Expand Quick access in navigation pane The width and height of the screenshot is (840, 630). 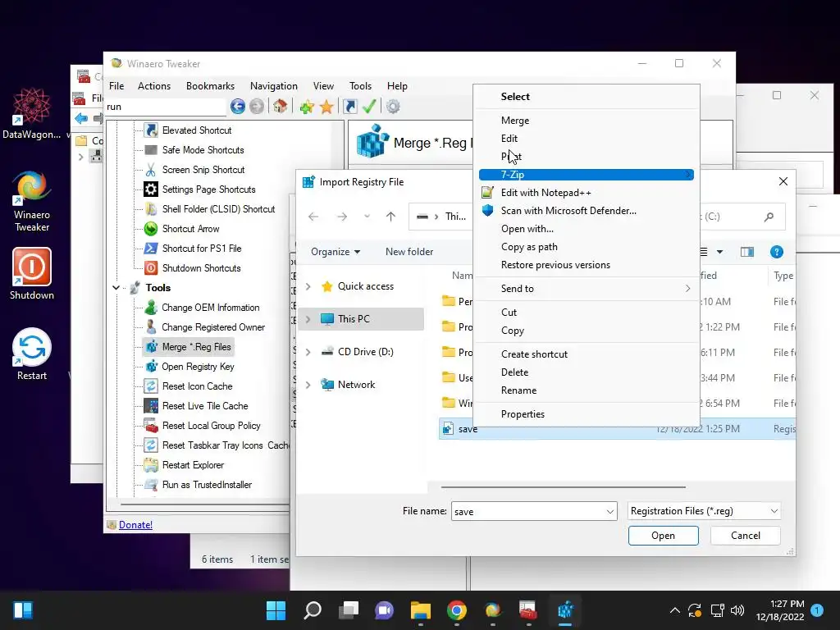(308, 286)
